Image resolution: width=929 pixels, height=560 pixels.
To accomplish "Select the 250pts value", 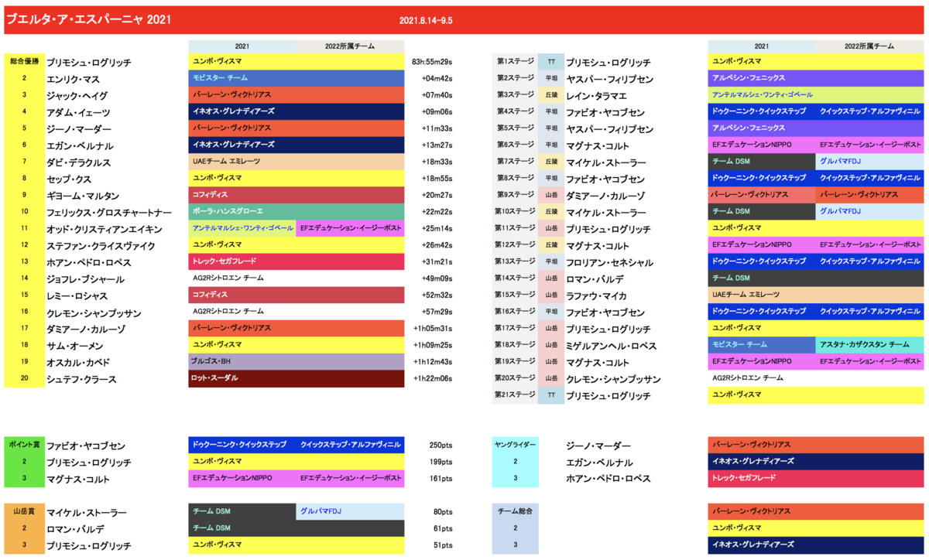I will coord(443,446).
